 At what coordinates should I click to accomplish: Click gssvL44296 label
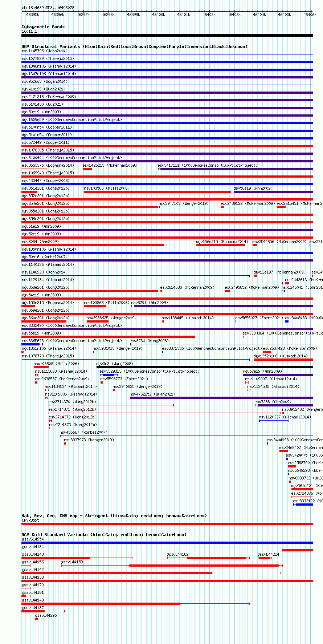(46, 615)
